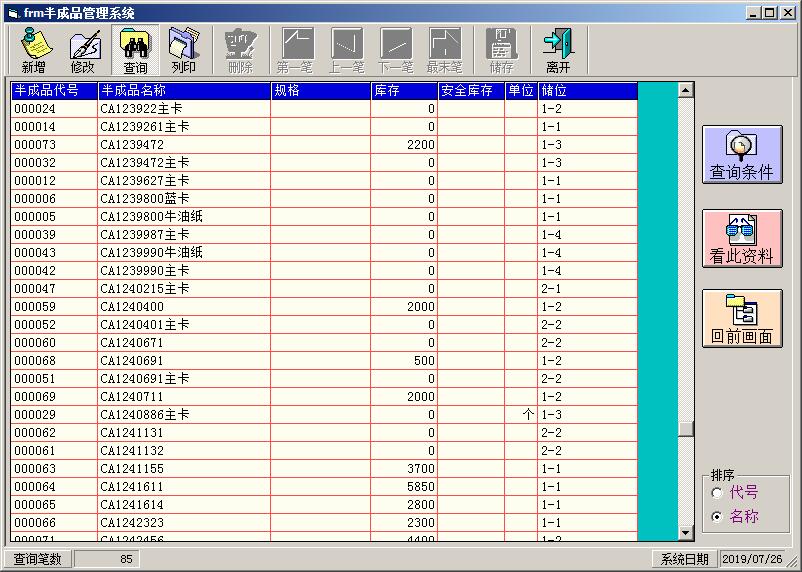Click the 系统日期 value 2019/07/26

pos(752,559)
